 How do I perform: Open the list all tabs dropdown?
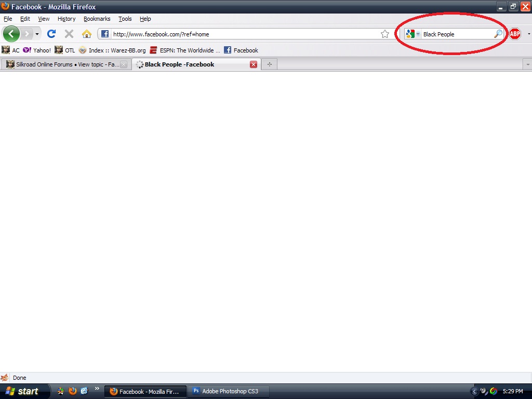coord(528,64)
